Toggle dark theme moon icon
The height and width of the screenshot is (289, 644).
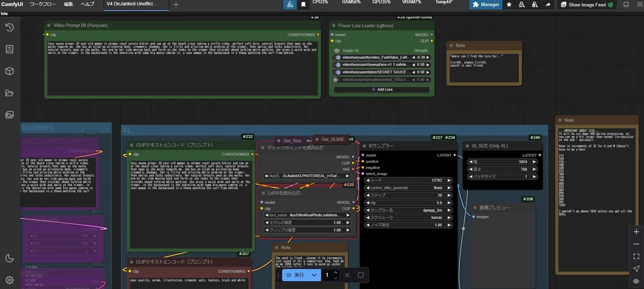[9, 258]
